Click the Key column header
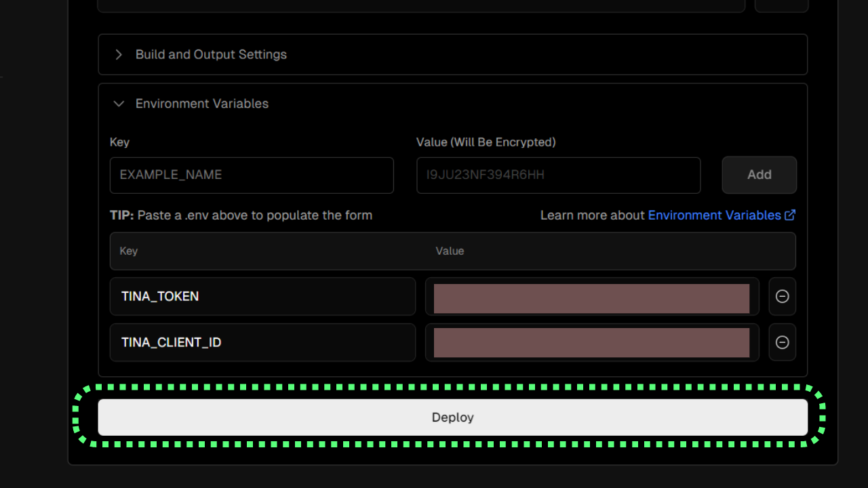The height and width of the screenshot is (488, 868). click(129, 251)
